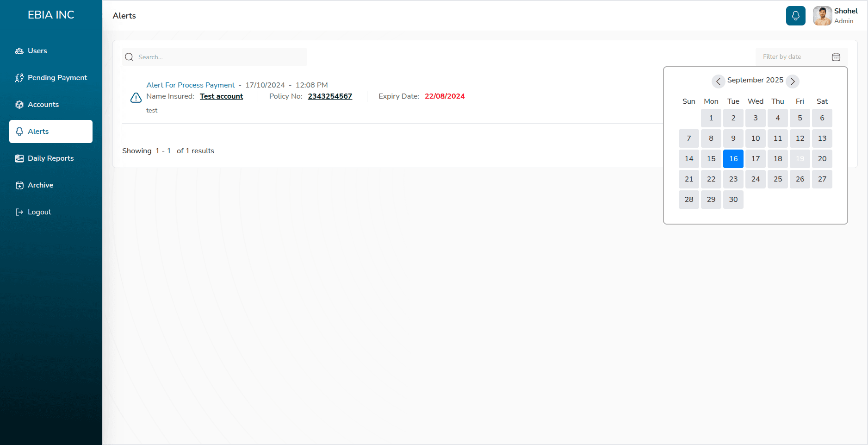Select date 28 in calendar
The width and height of the screenshot is (868, 445).
tap(689, 200)
